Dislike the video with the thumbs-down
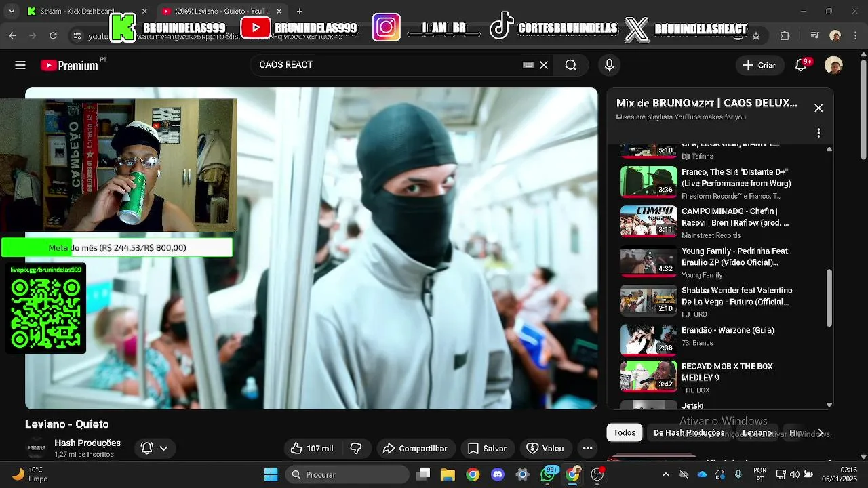The width and height of the screenshot is (868, 488). point(356,448)
